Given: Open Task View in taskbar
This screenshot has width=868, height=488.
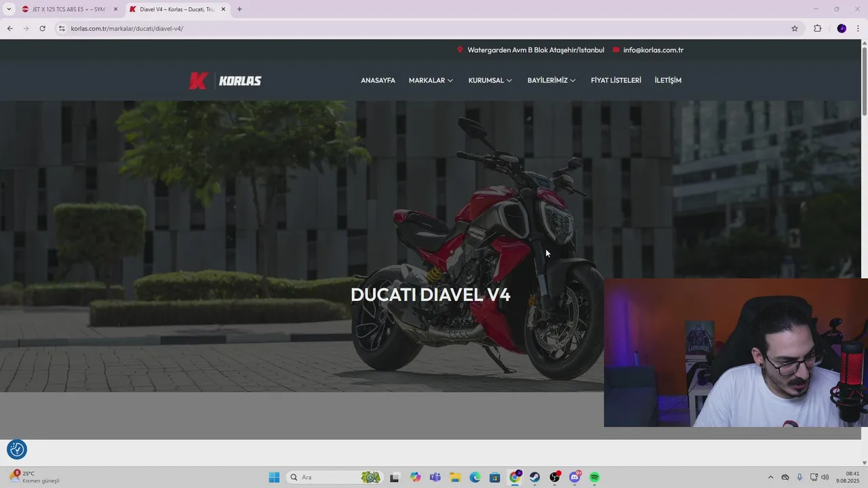Looking at the screenshot, I should [x=394, y=477].
